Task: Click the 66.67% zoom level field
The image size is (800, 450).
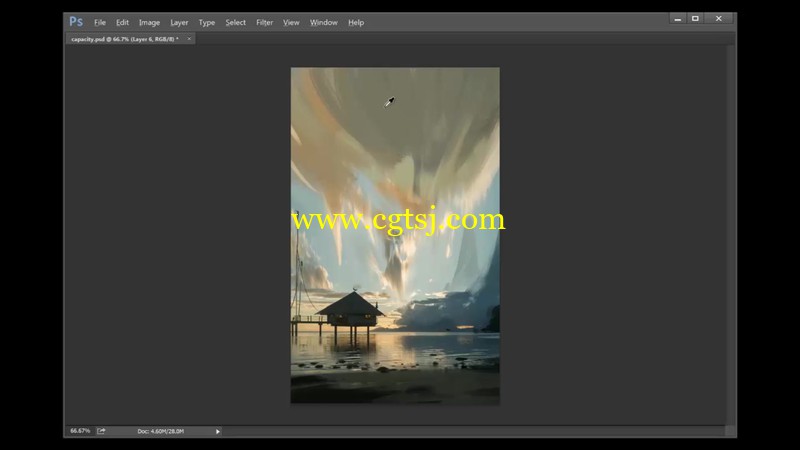Action: 80,431
